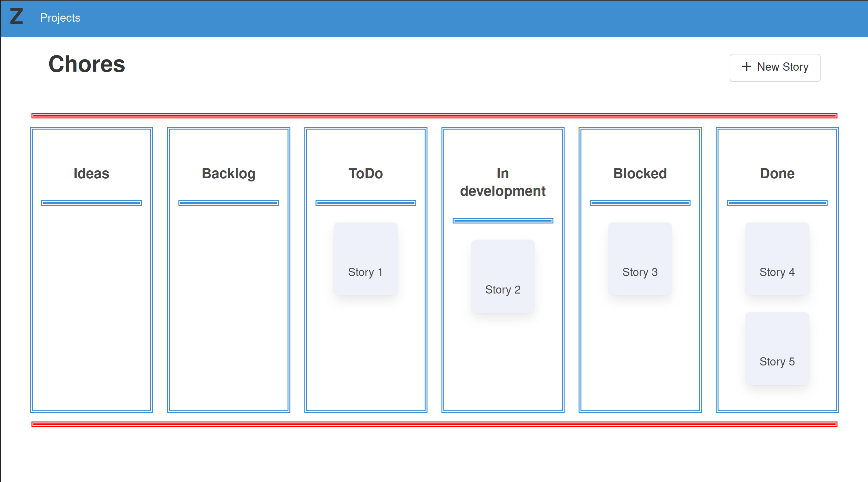Click the Backlog column heading
Screen dimensions: 868x482
228,174
